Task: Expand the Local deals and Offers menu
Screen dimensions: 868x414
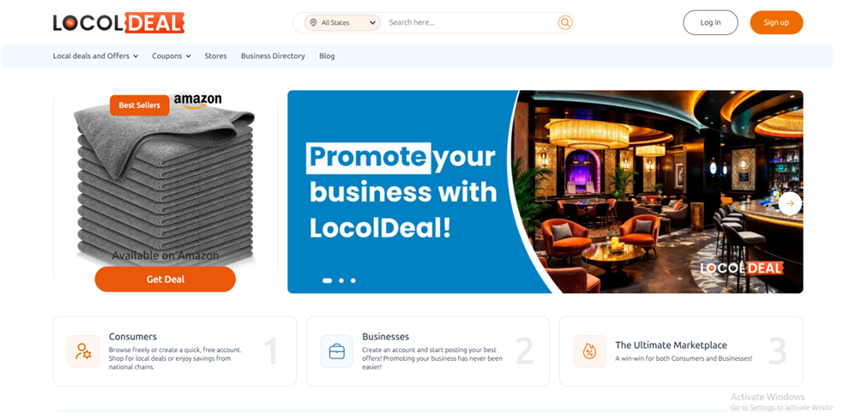Action: 95,56
